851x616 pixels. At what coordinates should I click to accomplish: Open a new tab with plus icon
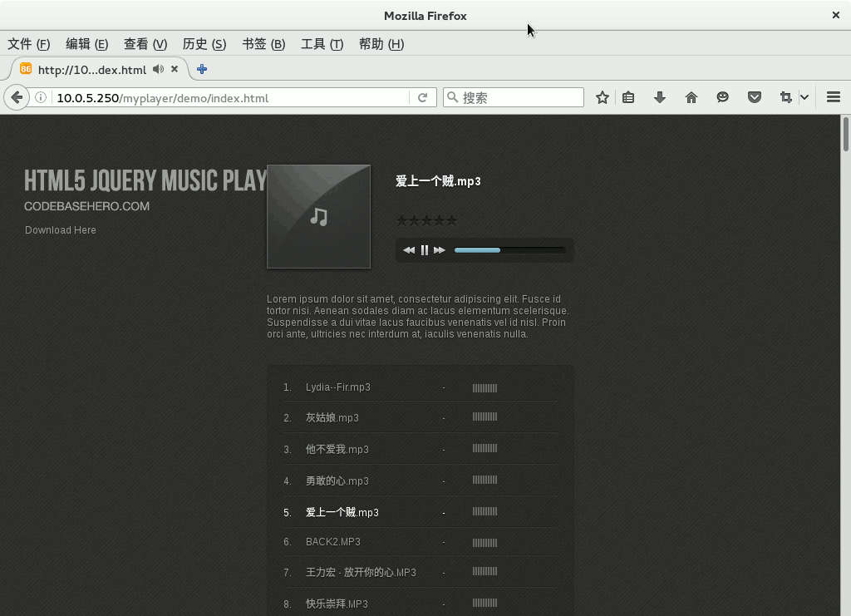pyautogui.click(x=202, y=69)
